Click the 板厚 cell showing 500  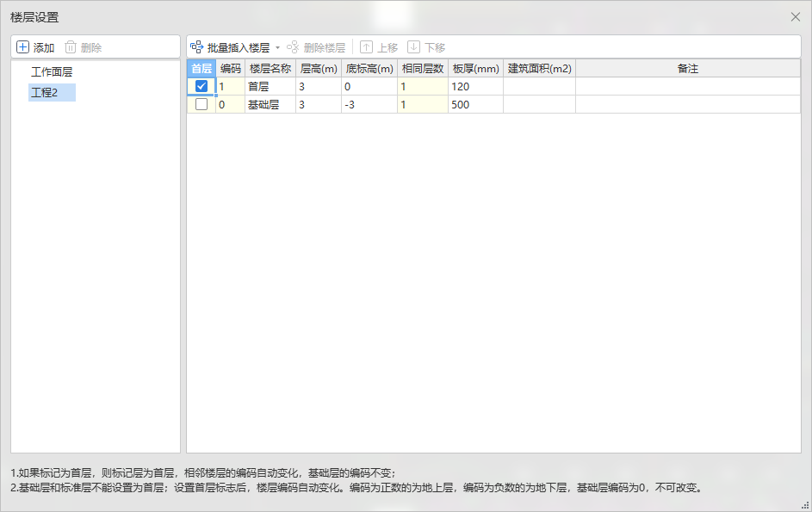pos(475,104)
